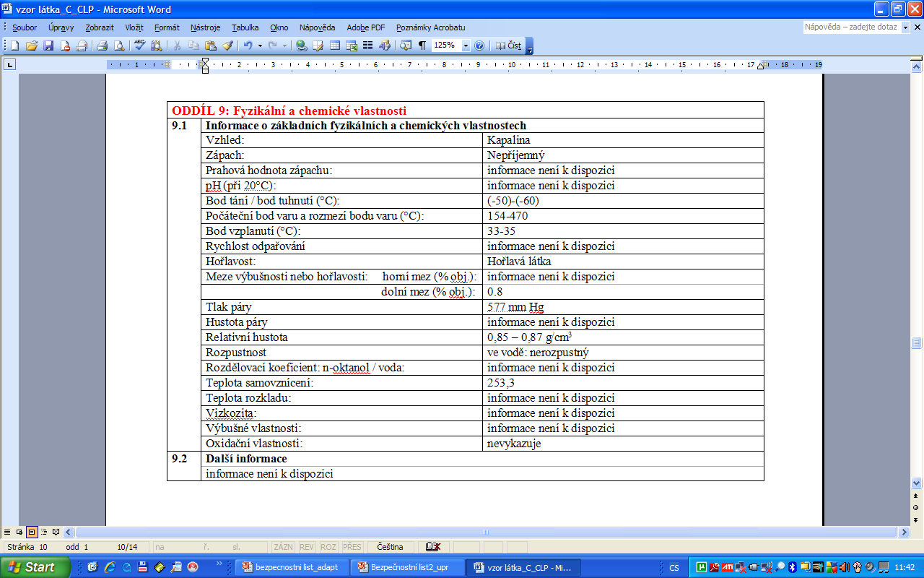Toggle the Drawing toolbar

pyautogui.click(x=384, y=46)
